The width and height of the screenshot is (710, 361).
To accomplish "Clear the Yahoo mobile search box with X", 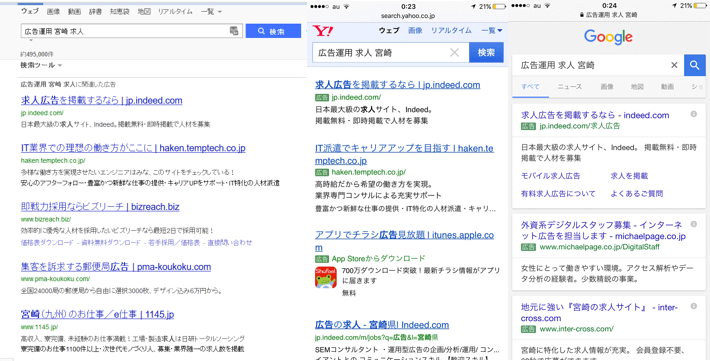I will click(455, 53).
